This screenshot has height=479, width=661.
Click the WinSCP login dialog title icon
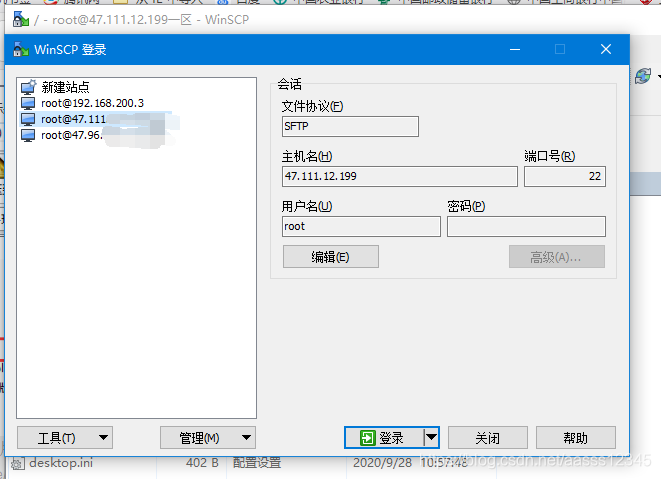[x=21, y=49]
